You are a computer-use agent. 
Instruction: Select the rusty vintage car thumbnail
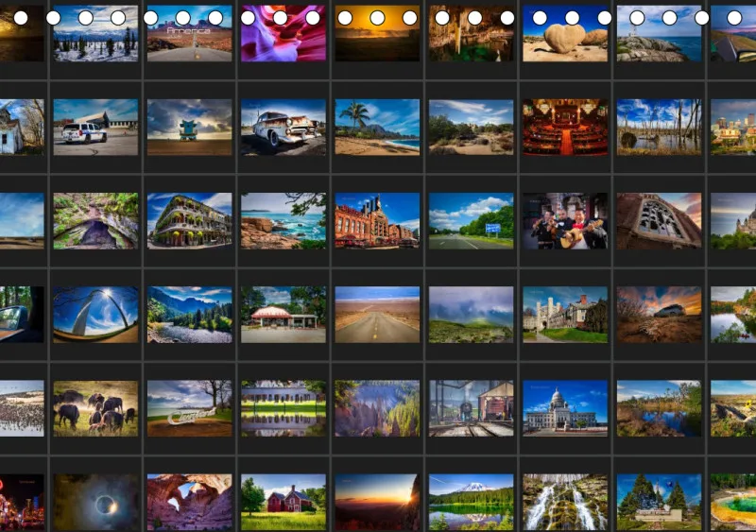(x=283, y=128)
